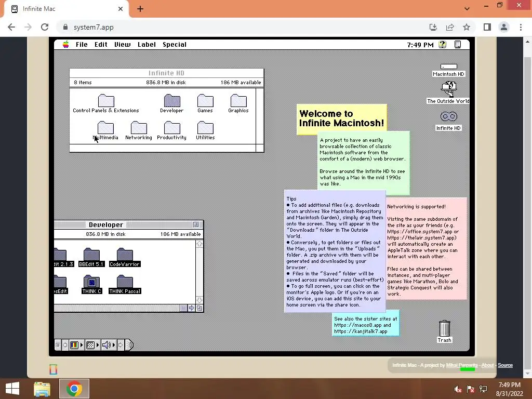Open the About link
The height and width of the screenshot is (399, 532).
point(487,365)
